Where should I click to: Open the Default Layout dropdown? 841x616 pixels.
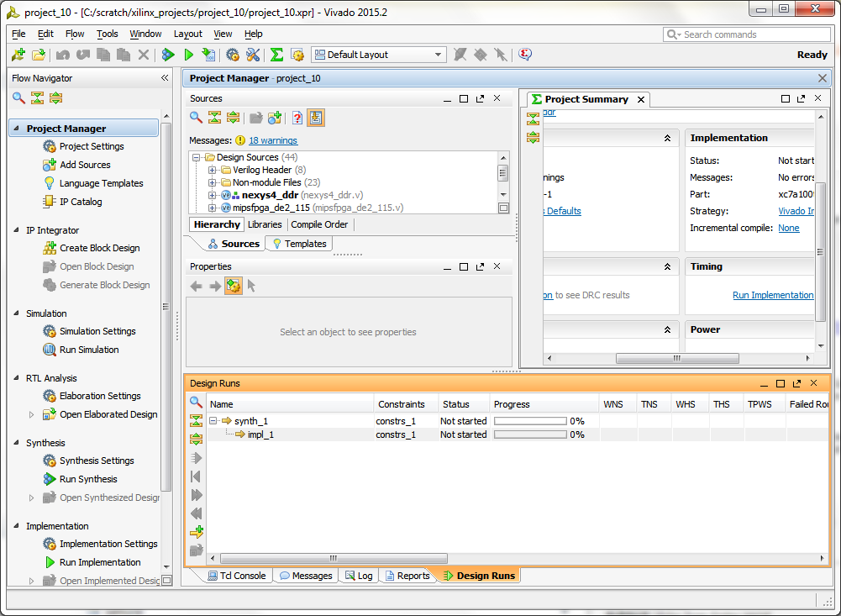[379, 55]
